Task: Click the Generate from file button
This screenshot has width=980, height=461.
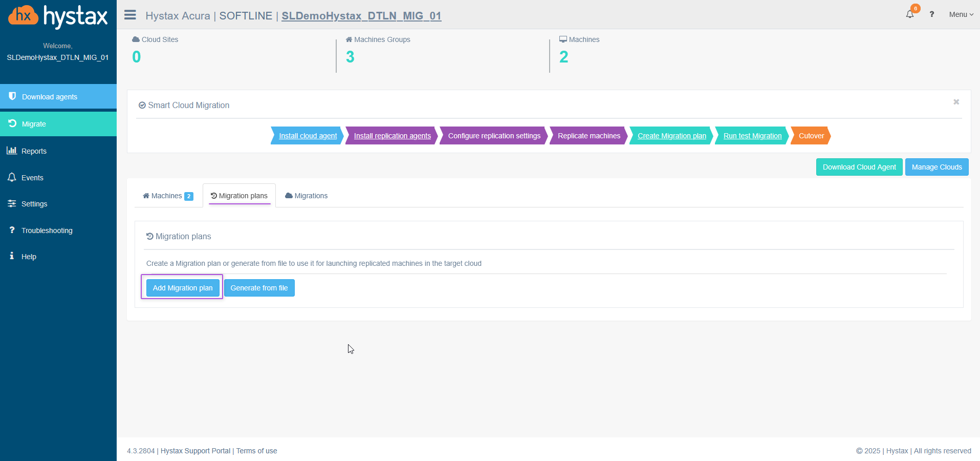Action: [x=259, y=288]
